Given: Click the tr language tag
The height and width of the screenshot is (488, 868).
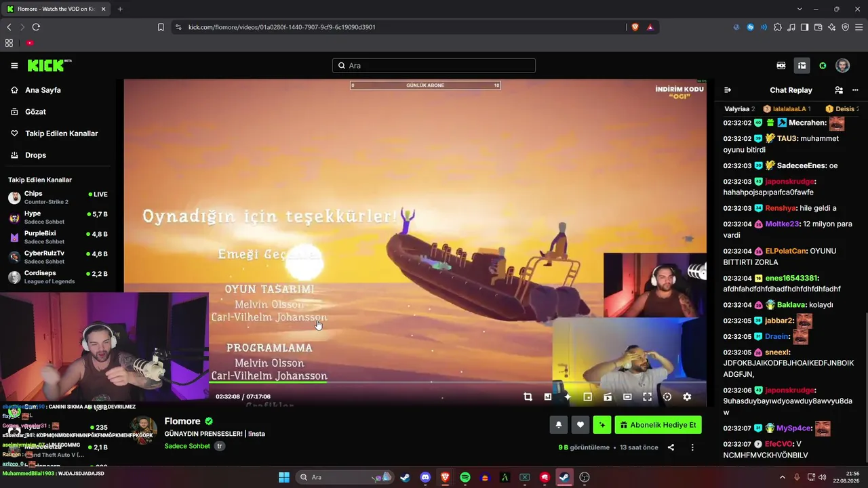Looking at the screenshot, I should coord(220,446).
